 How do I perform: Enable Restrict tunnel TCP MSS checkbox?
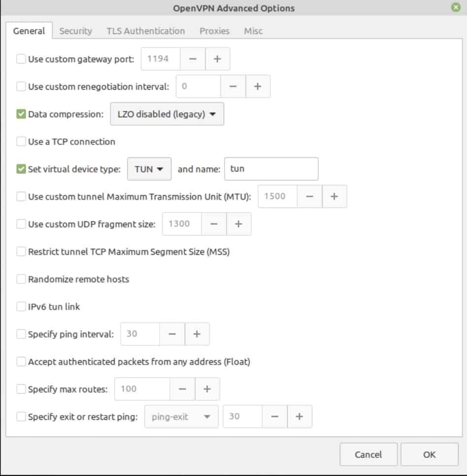(x=21, y=252)
